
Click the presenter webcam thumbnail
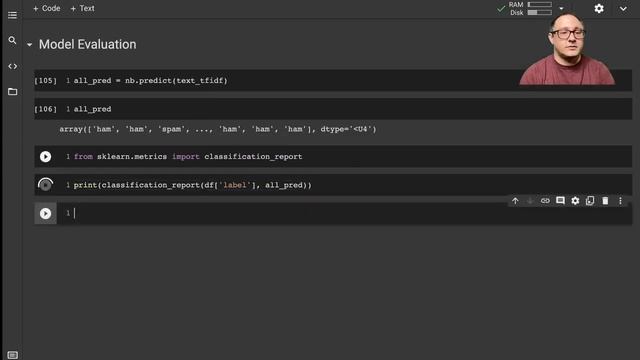pyautogui.click(x=567, y=49)
